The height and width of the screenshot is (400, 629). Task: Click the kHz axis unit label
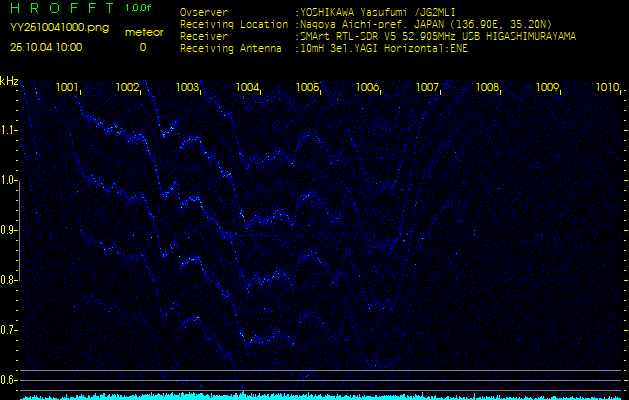tap(9, 80)
